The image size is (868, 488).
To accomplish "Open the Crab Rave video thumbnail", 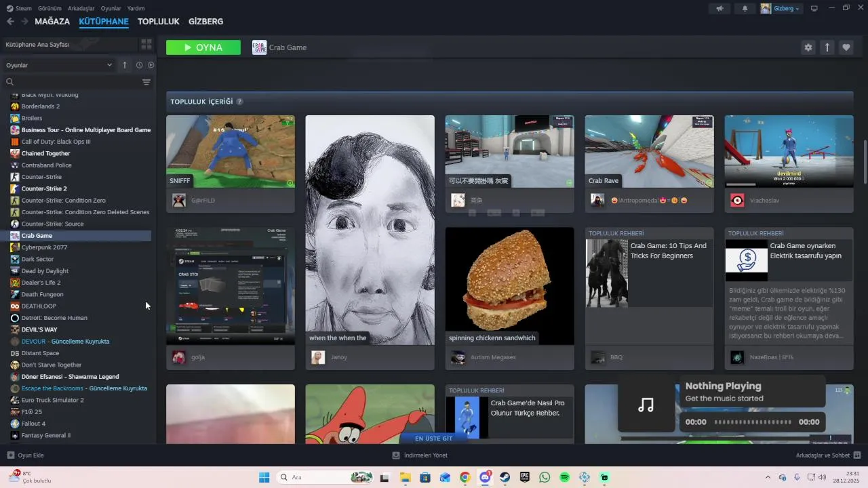I will 649,151.
